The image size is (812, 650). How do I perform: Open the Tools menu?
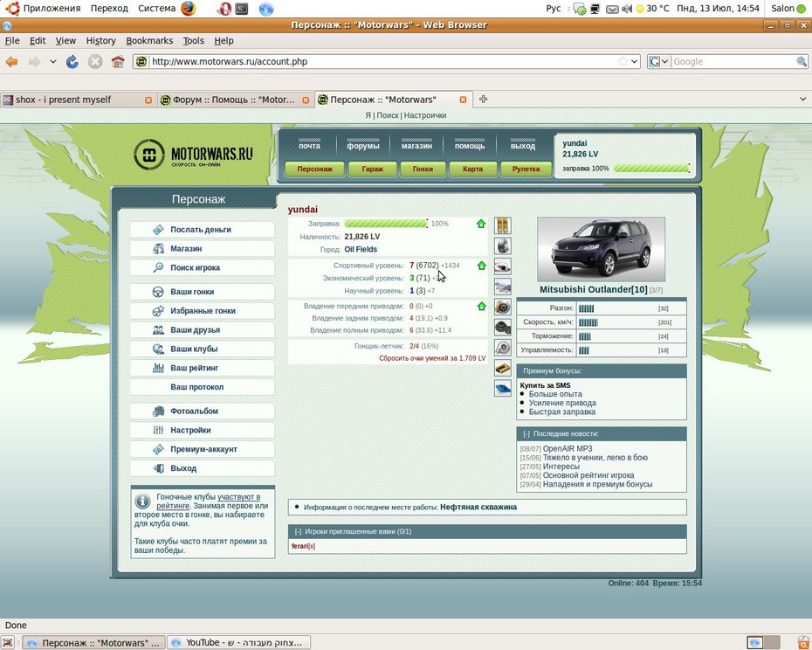pyautogui.click(x=193, y=40)
